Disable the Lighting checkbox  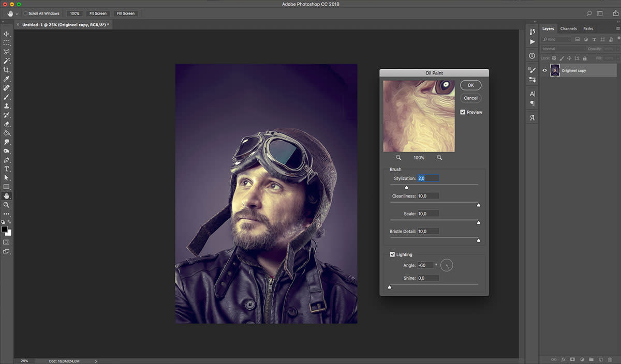392,254
